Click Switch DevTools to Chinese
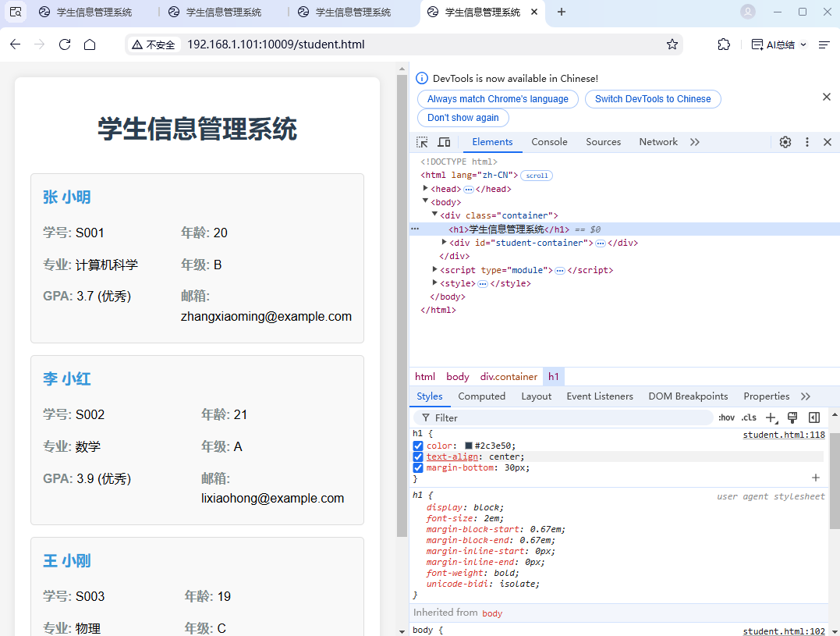The height and width of the screenshot is (636, 840). [x=653, y=99]
